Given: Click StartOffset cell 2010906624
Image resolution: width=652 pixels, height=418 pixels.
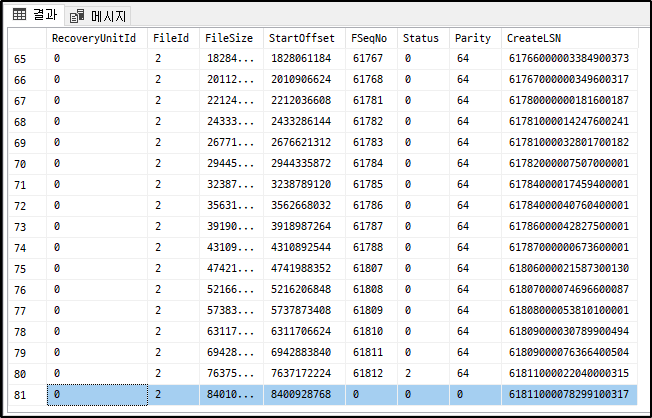Looking at the screenshot, I should 304,79.
